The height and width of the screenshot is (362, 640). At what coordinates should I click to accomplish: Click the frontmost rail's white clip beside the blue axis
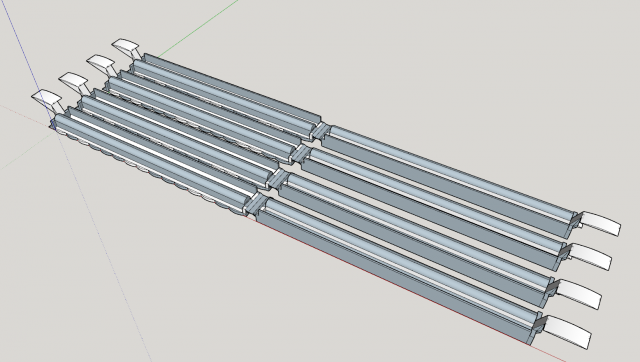[x=48, y=100]
